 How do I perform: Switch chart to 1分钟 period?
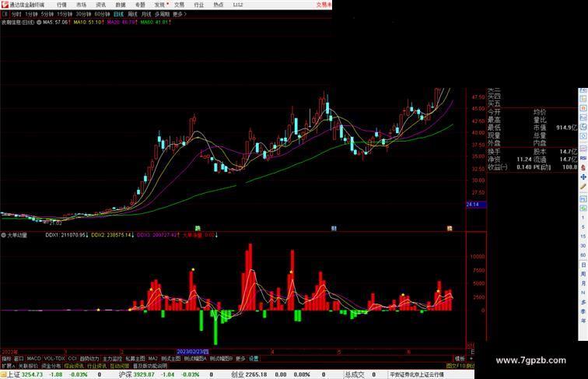click(x=31, y=14)
